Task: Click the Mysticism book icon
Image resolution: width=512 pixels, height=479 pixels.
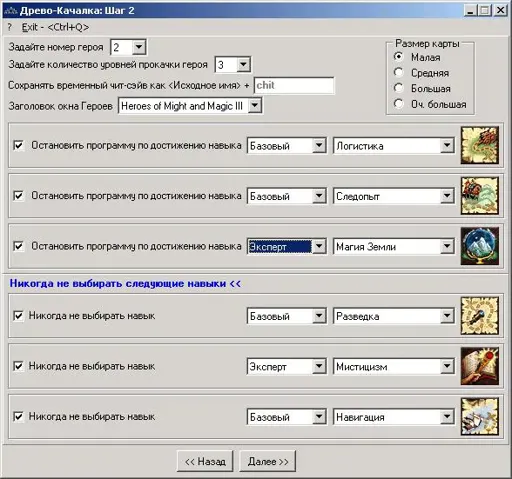Action: (480, 366)
